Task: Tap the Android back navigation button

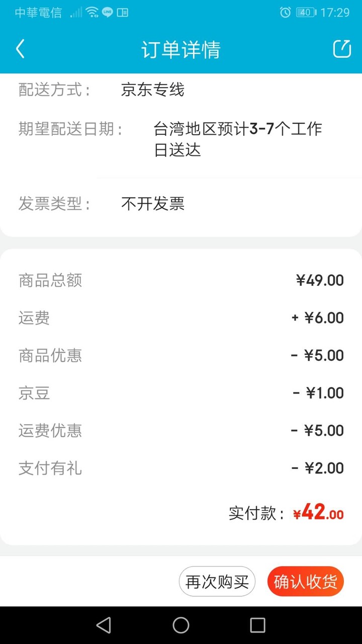Action: coord(104,625)
